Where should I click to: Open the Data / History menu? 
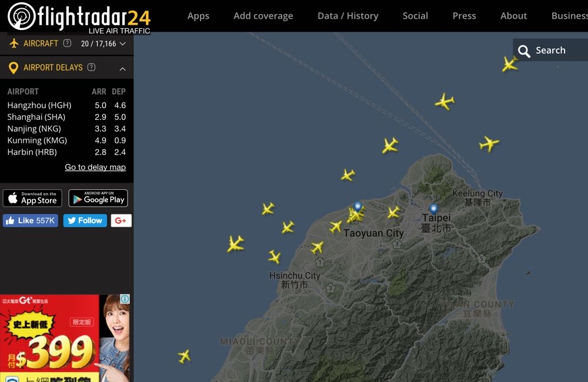(348, 16)
